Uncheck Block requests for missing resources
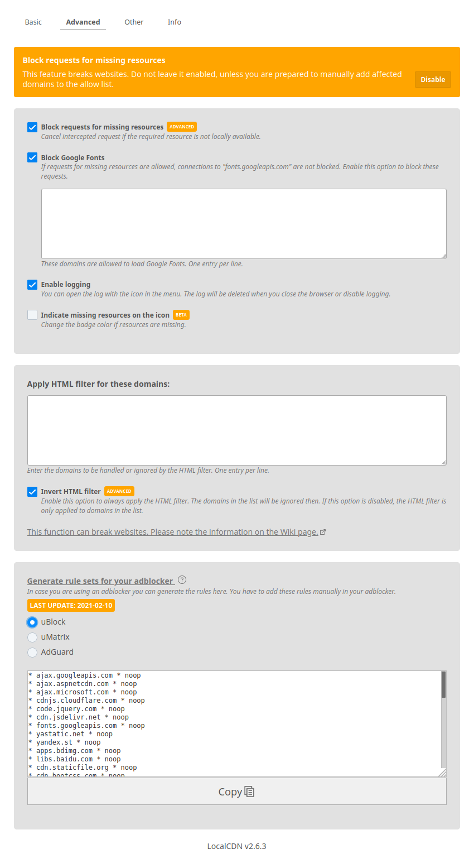Viewport: 474px width, 868px height. (x=32, y=127)
